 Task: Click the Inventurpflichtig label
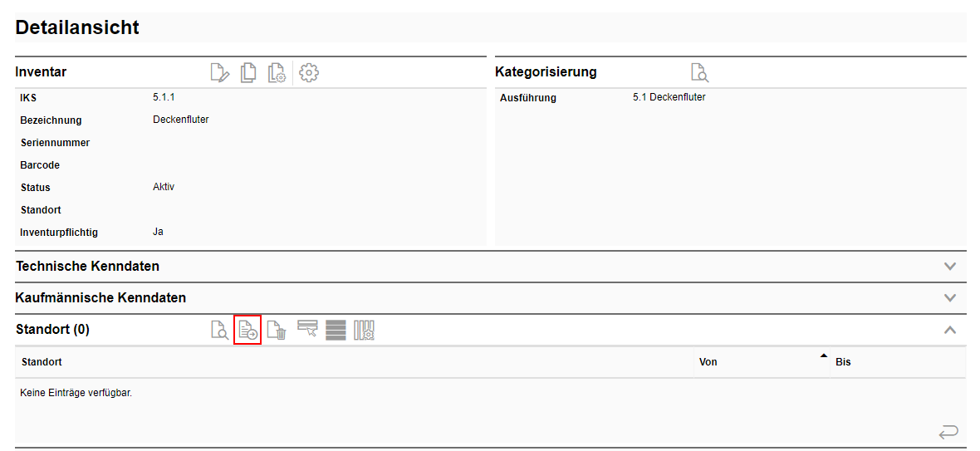[59, 233]
